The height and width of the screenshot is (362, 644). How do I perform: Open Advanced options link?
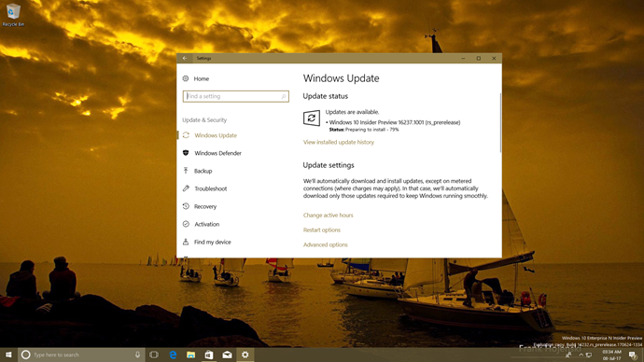(326, 244)
